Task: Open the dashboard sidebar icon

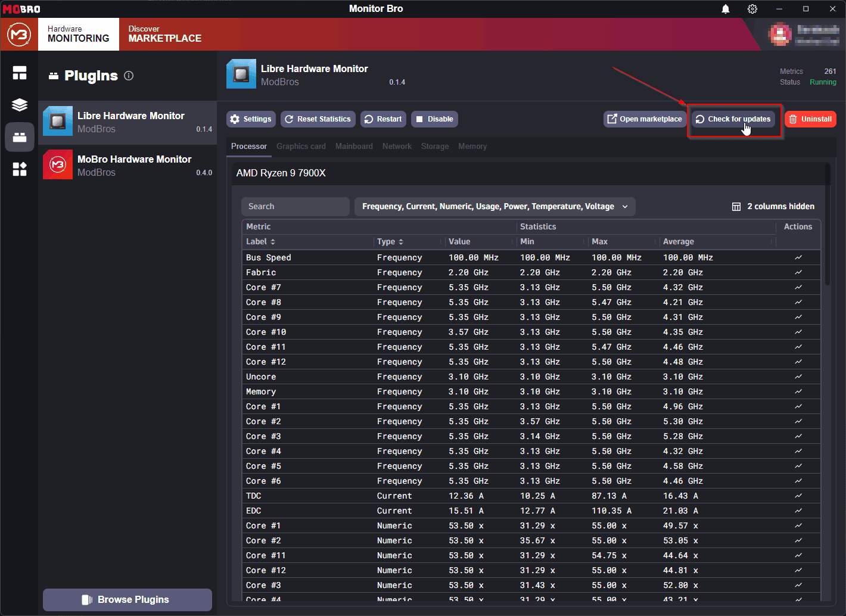Action: tap(20, 73)
